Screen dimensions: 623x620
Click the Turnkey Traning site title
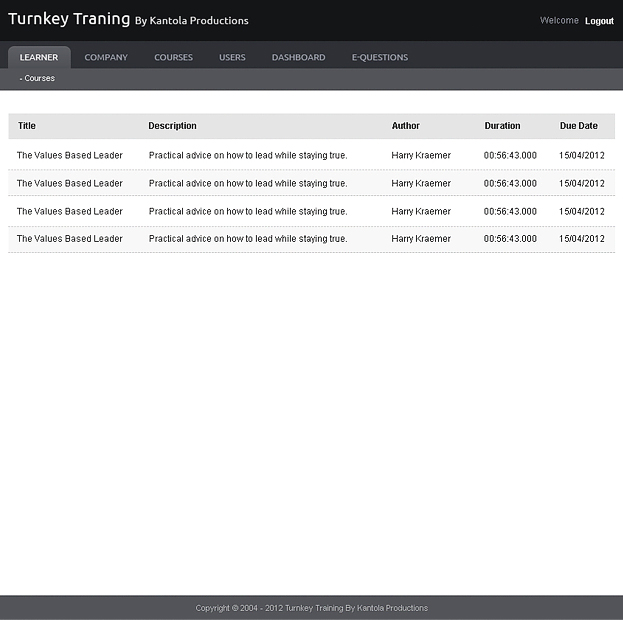(x=69, y=19)
